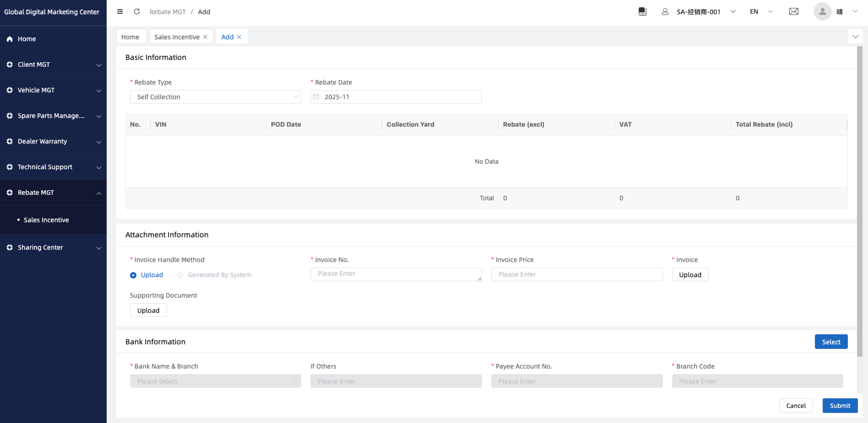Close the Sales Incentive tab
The height and width of the screenshot is (423, 868).
pos(205,37)
